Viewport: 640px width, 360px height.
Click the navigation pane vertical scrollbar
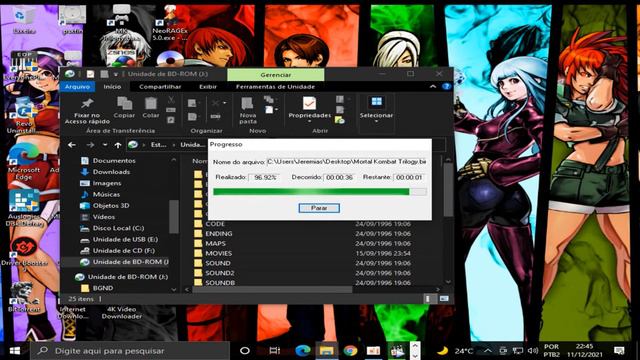[x=174, y=216]
